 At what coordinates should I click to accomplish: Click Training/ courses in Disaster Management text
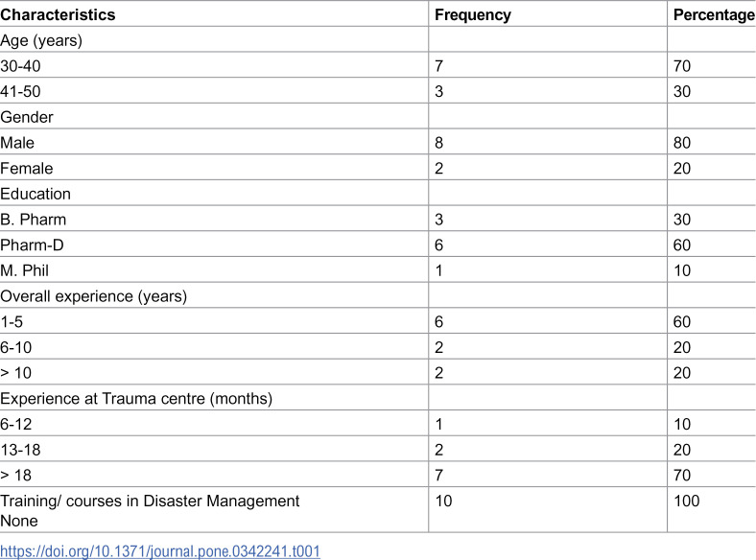point(150,501)
